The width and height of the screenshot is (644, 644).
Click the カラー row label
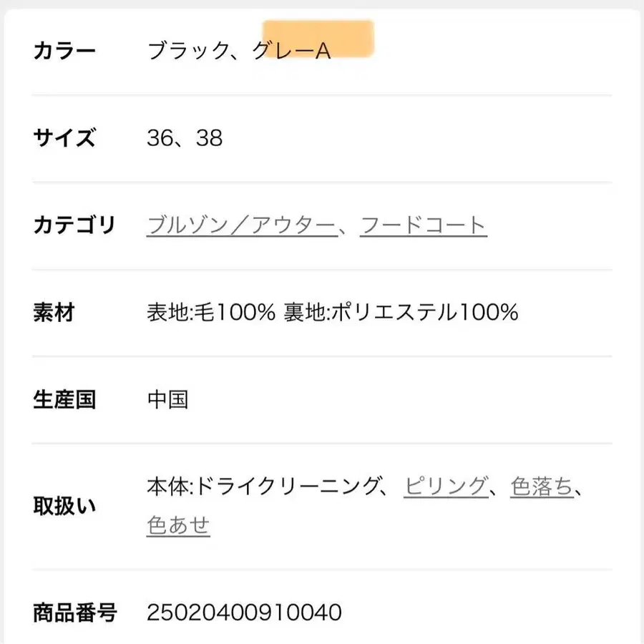[65, 48]
